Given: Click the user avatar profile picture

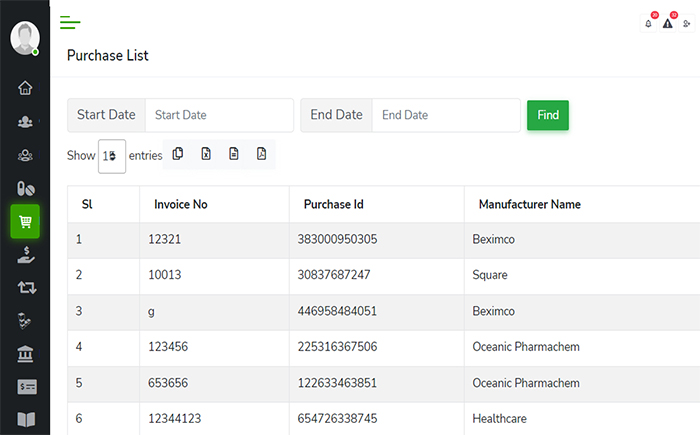Looking at the screenshot, I should [x=25, y=37].
